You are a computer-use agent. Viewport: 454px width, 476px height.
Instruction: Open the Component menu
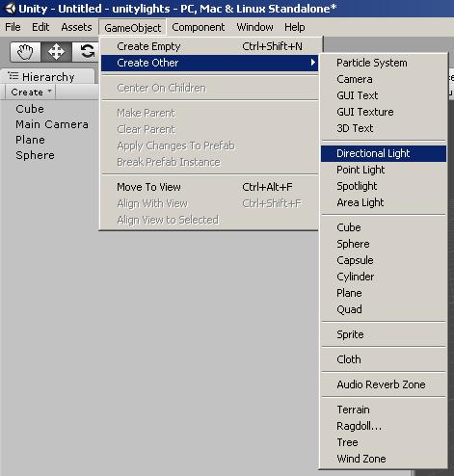[x=199, y=27]
